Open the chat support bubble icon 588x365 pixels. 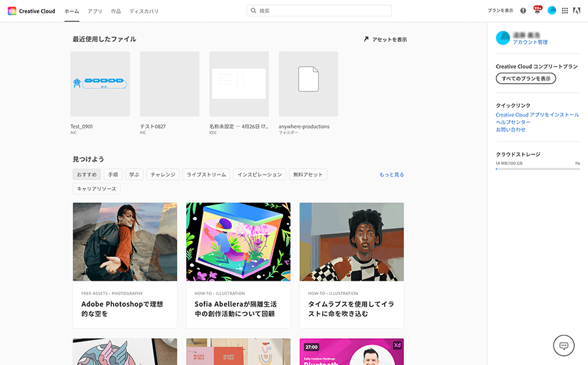564,345
